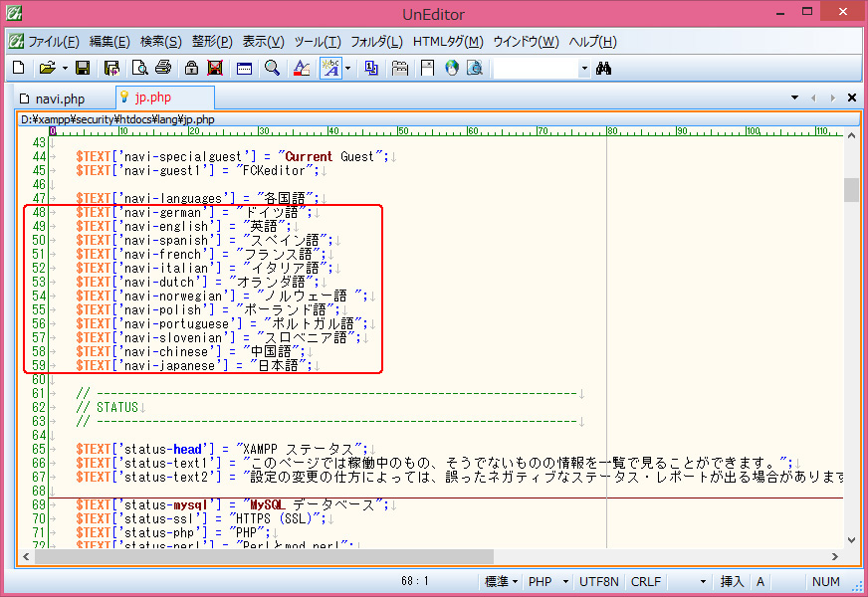Open the HTMLタグ(M) menu
Image resolution: width=868 pixels, height=597 pixels.
click(448, 42)
